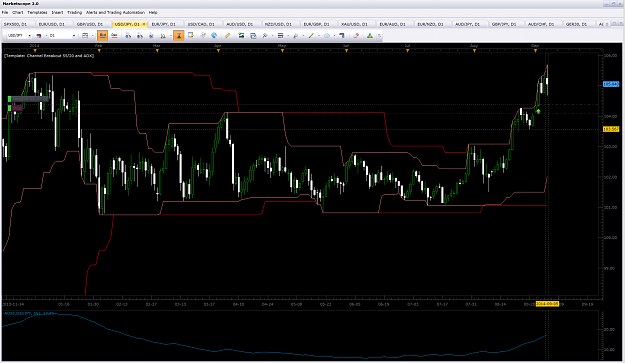Screen dimensions: 625x363
Task: Open the Insert menu
Action: [x=57, y=12]
